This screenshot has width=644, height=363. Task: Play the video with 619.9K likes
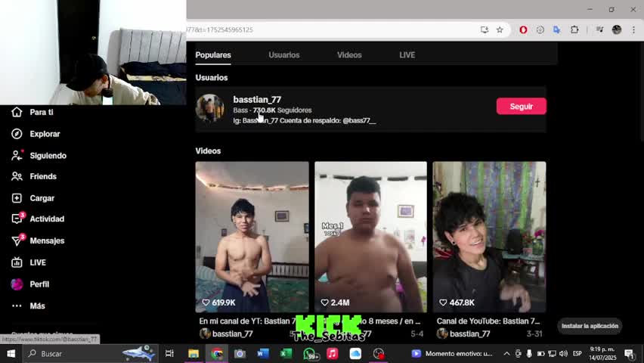[252, 237]
